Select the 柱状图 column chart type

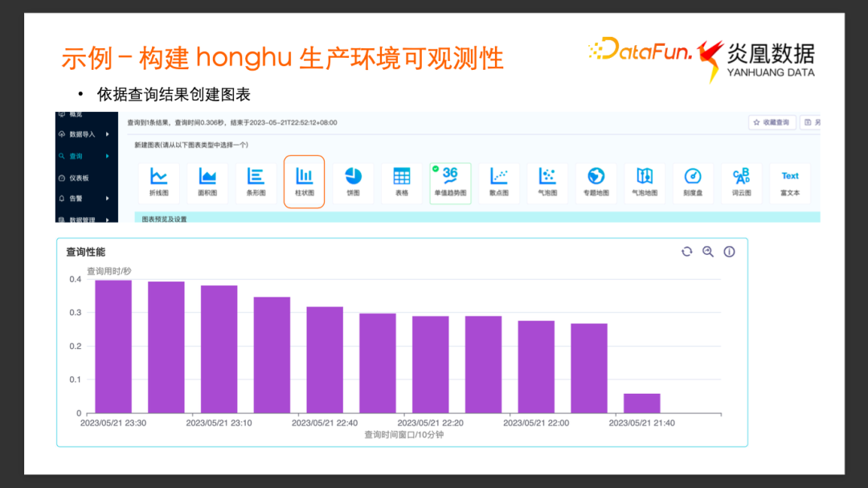[x=305, y=182]
